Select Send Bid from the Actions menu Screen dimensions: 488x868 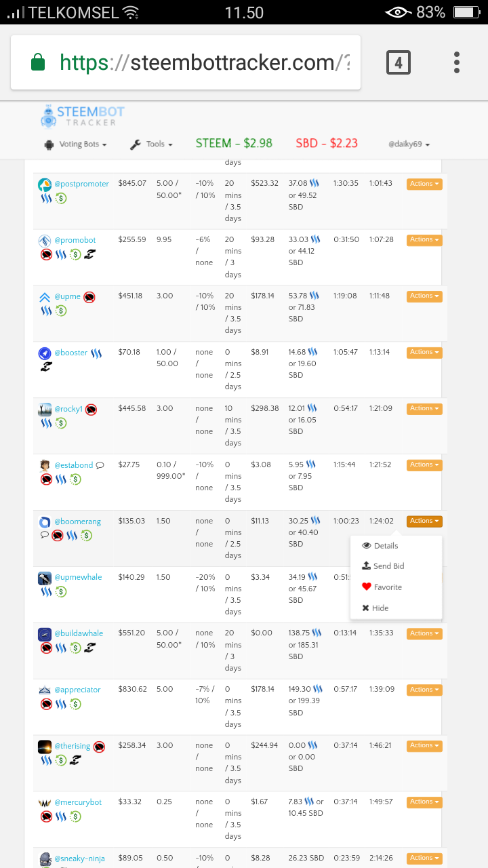(388, 566)
